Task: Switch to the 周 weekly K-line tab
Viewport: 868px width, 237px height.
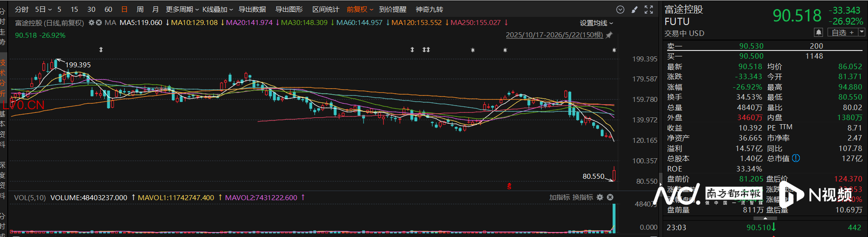Action: coord(140,9)
